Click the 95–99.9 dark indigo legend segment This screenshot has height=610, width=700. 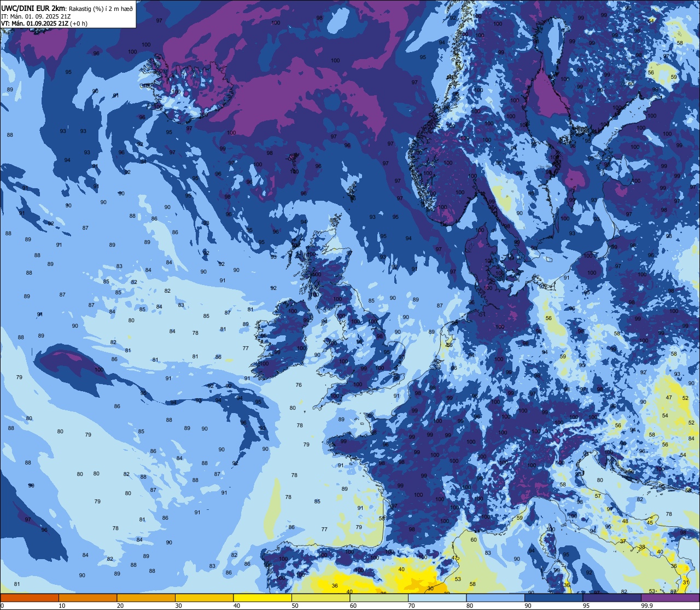click(612, 598)
